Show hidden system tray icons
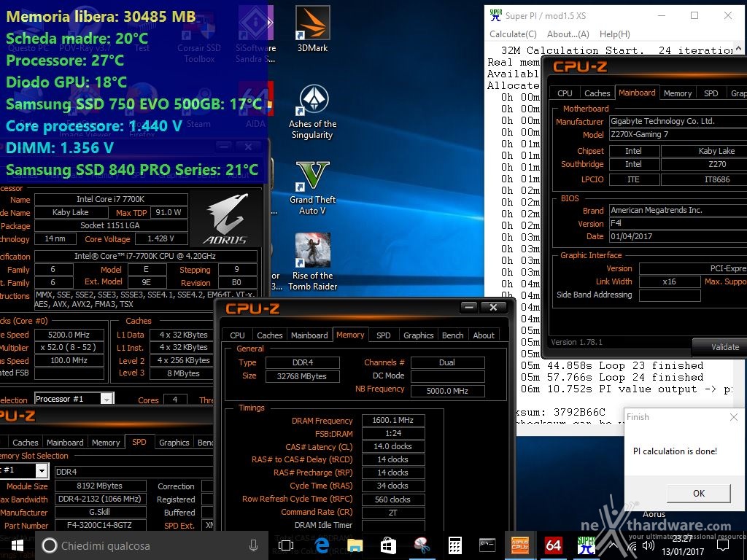 click(613, 545)
